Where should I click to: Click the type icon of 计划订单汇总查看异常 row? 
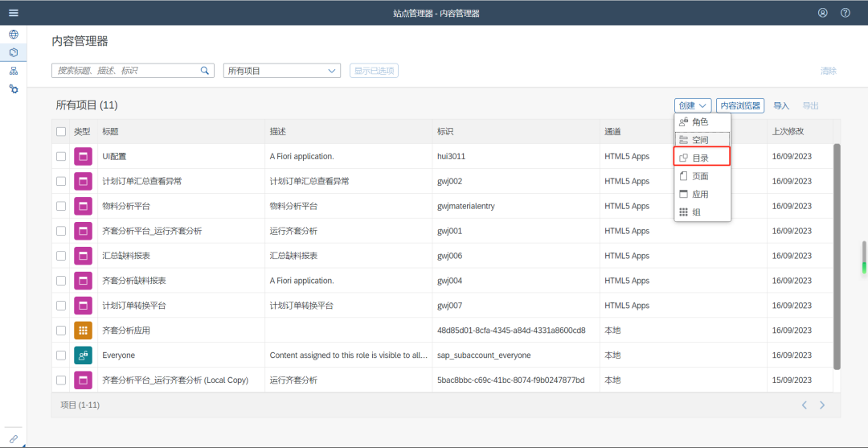pyautogui.click(x=83, y=181)
